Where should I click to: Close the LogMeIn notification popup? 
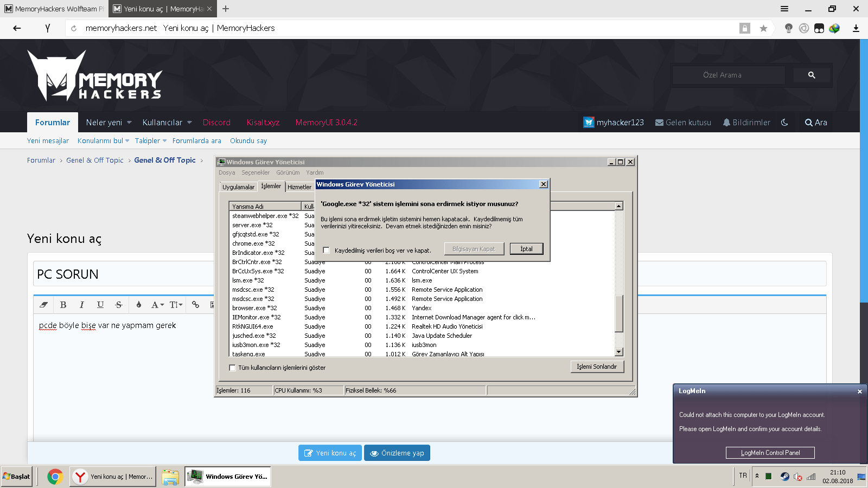[x=859, y=391]
